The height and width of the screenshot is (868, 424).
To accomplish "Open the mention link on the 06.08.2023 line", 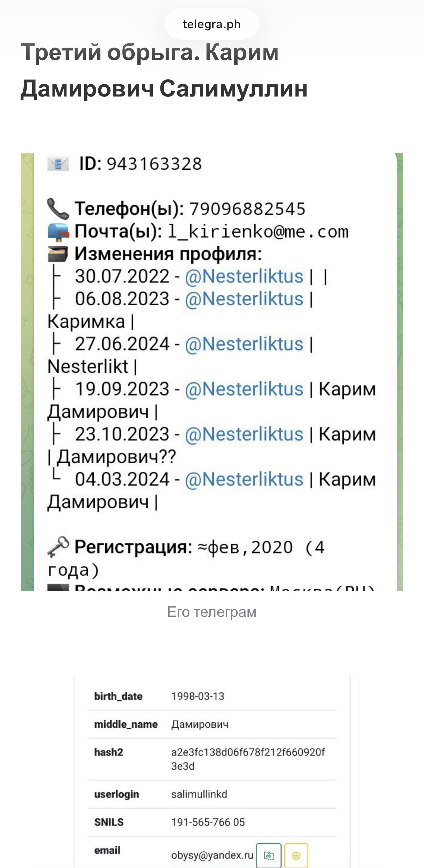I will [244, 299].
